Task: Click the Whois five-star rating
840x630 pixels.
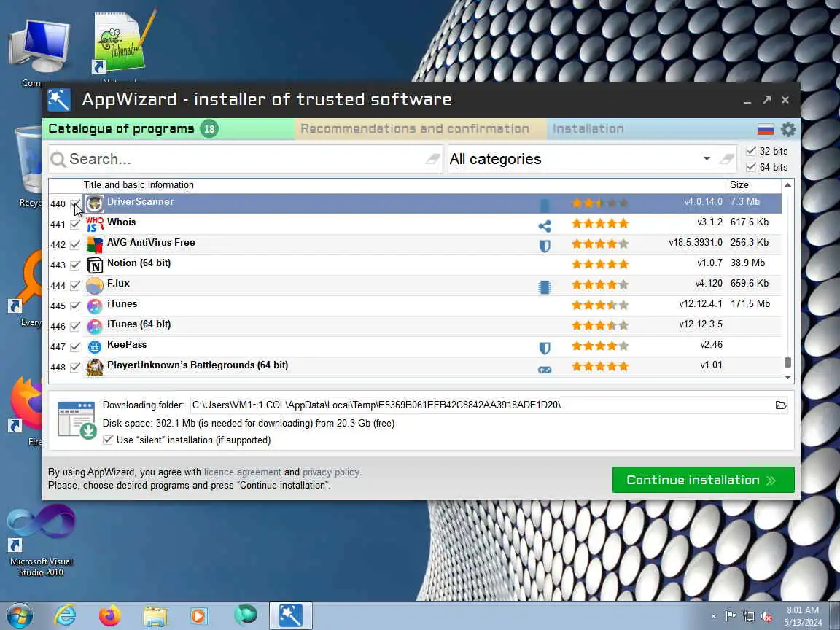Action: [600, 223]
